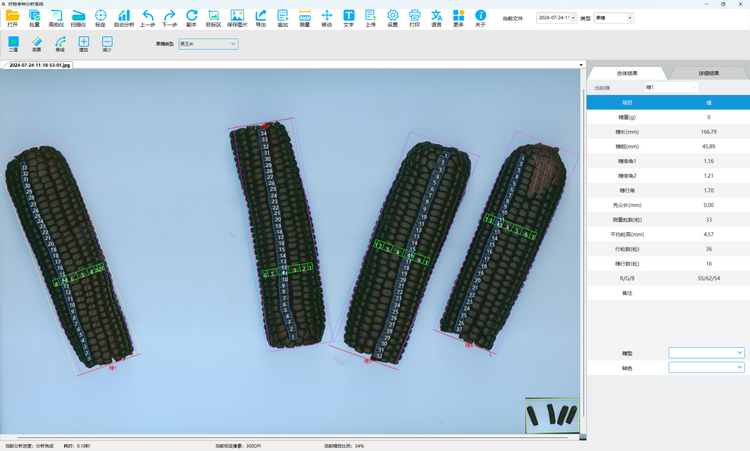
Task: Click the 备注 (Remarks) value field
Action: (x=708, y=293)
